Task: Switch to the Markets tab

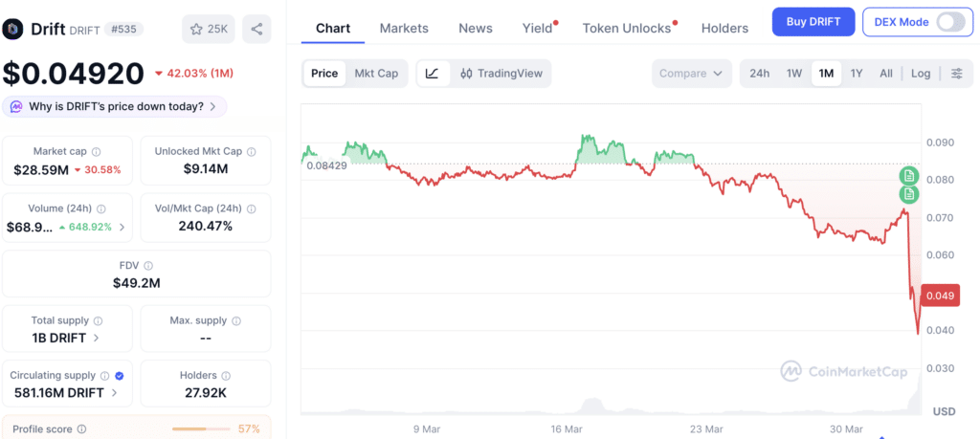Action: point(404,28)
